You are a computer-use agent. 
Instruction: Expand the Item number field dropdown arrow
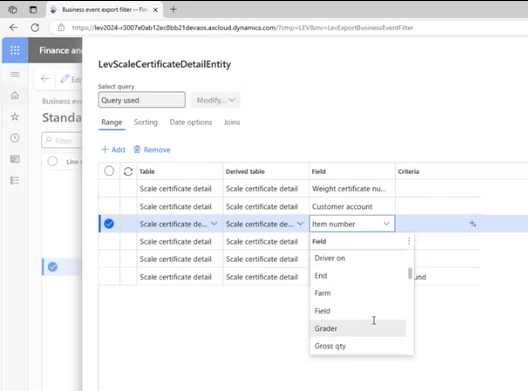pos(386,224)
